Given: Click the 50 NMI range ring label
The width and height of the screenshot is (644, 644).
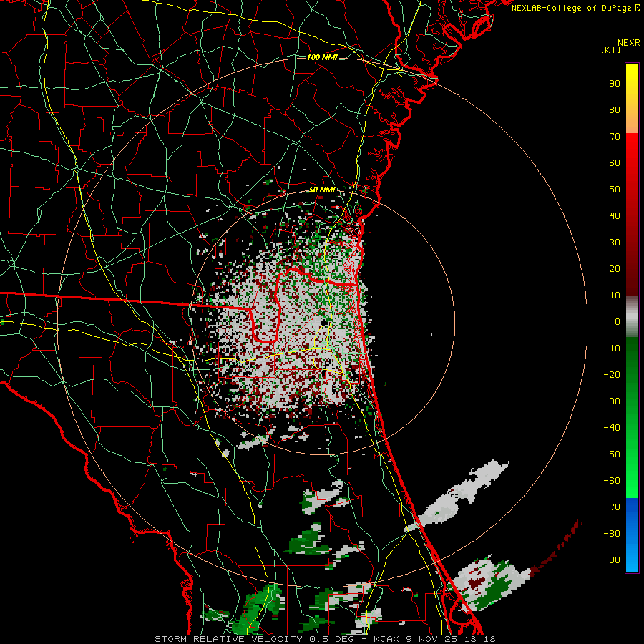Looking at the screenshot, I should click(322, 190).
